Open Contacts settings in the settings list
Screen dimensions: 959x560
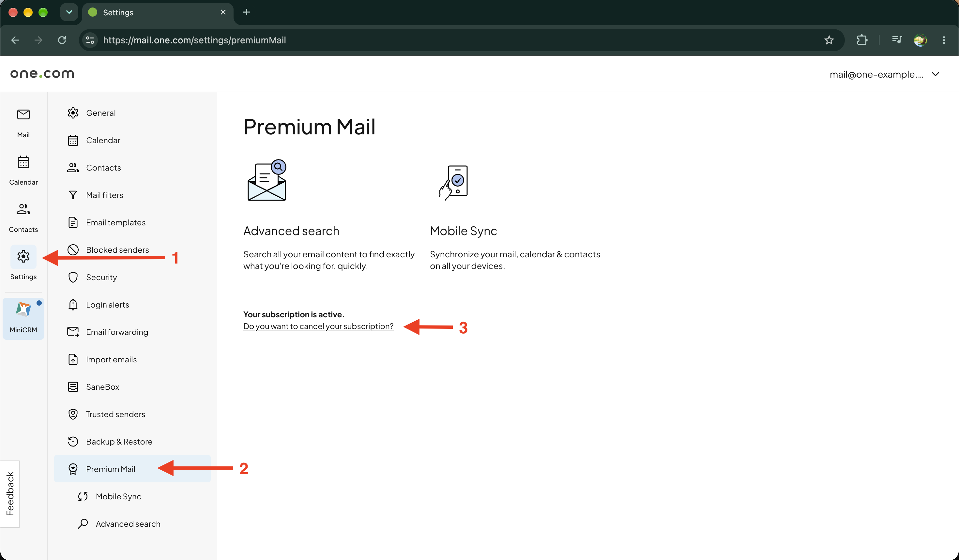(132, 167)
